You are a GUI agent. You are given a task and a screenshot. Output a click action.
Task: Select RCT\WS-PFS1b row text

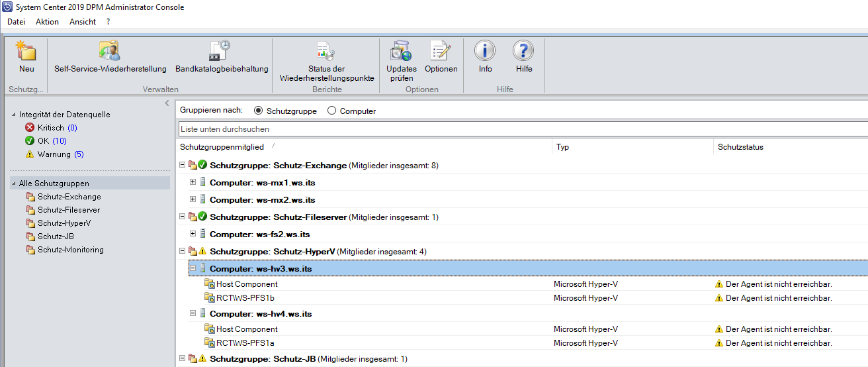coord(245,298)
